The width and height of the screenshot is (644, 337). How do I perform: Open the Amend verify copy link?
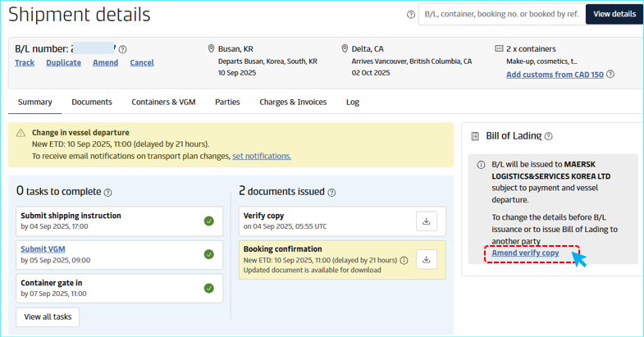point(525,253)
